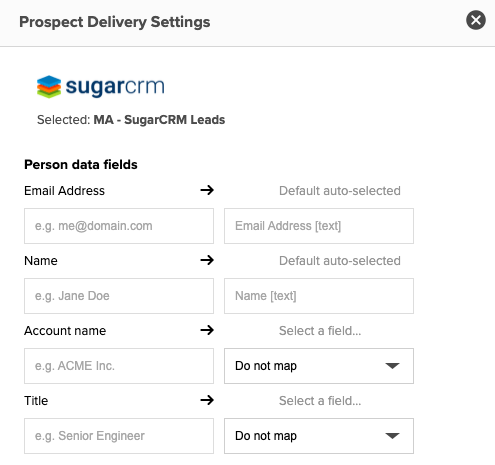Click the Prospect Delivery Settings title
495x465 pixels.
point(115,22)
